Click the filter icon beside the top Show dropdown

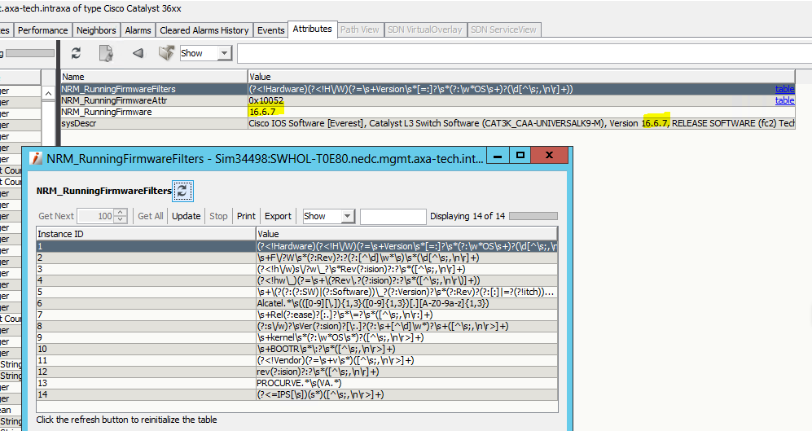165,53
